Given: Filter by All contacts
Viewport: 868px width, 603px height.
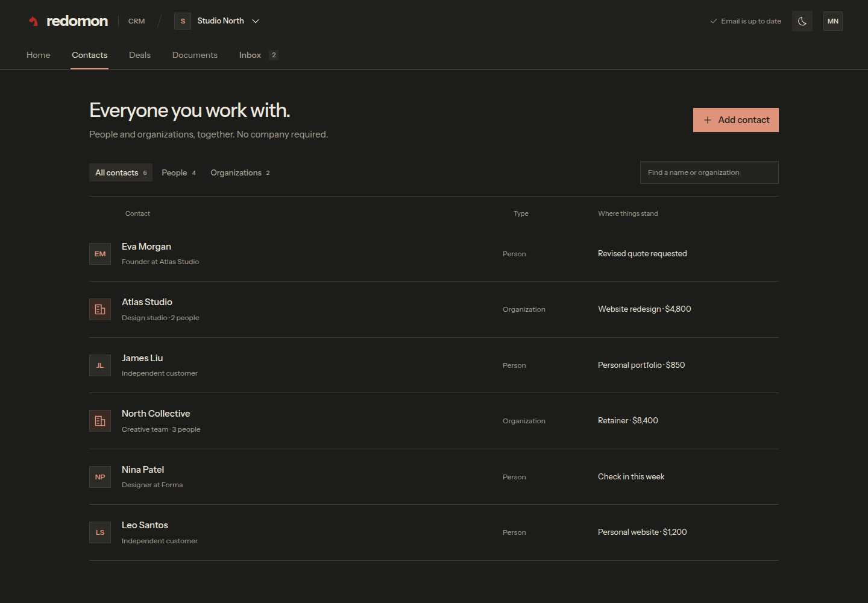Looking at the screenshot, I should 121,172.
